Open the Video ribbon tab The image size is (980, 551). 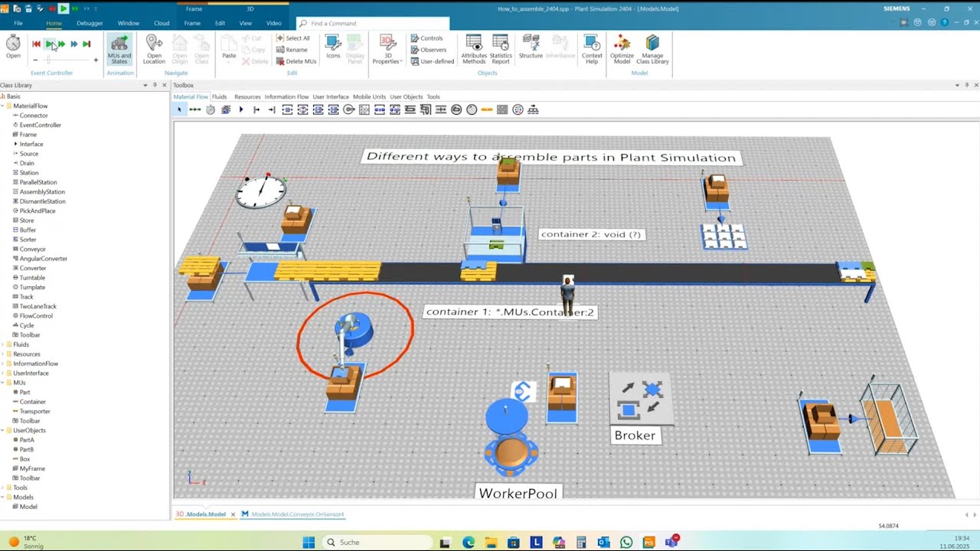pyautogui.click(x=273, y=23)
